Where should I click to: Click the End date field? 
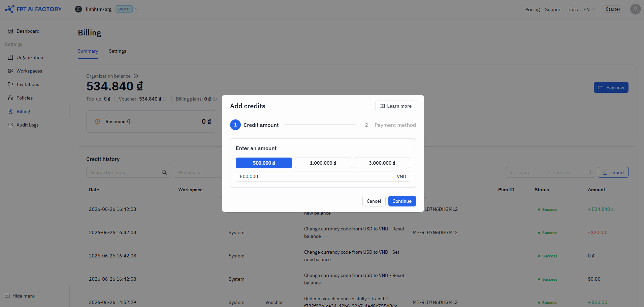[568, 172]
